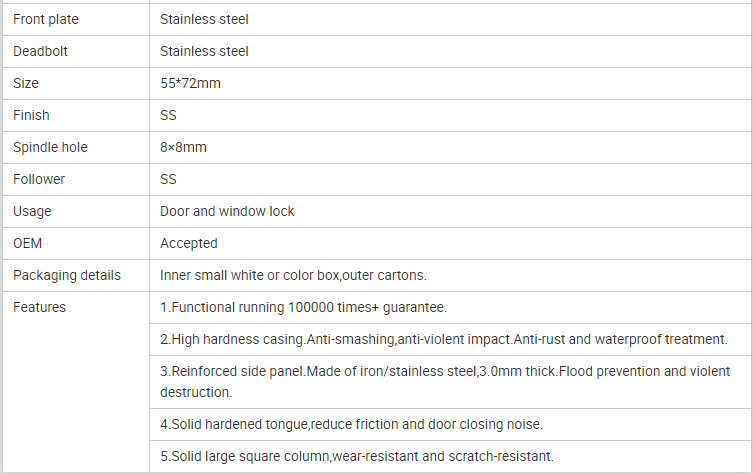The image size is (753, 474).
Task: Click the "OEM" row label
Action: (28, 243)
